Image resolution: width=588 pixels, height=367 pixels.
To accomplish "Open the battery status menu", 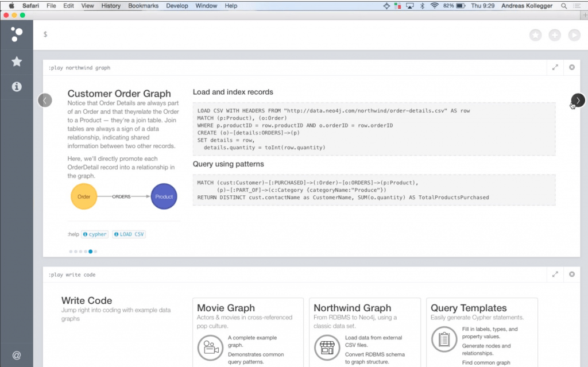I will (454, 6).
